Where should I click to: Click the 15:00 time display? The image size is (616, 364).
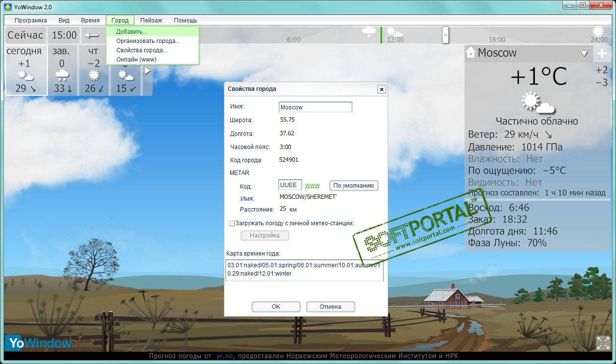click(65, 35)
